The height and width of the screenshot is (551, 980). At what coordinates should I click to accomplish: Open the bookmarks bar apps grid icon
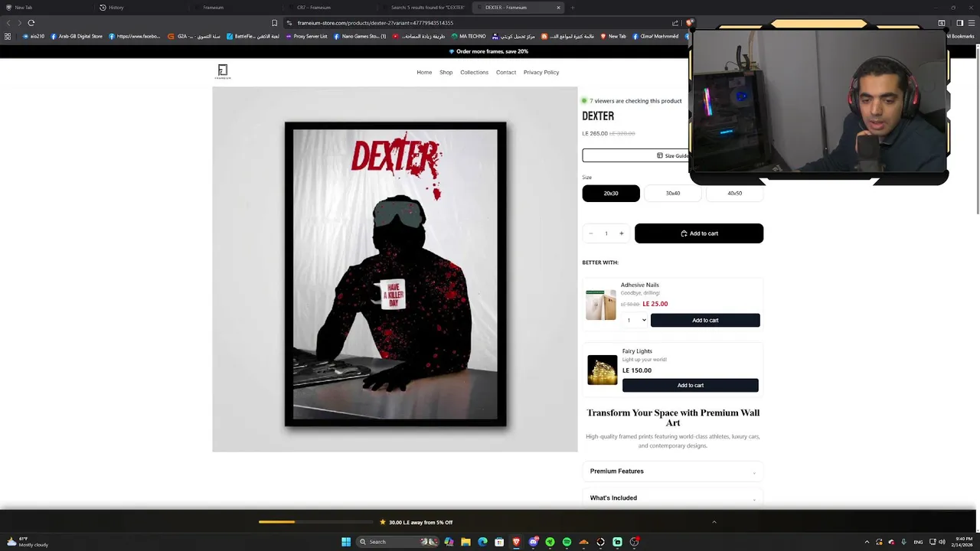8,36
